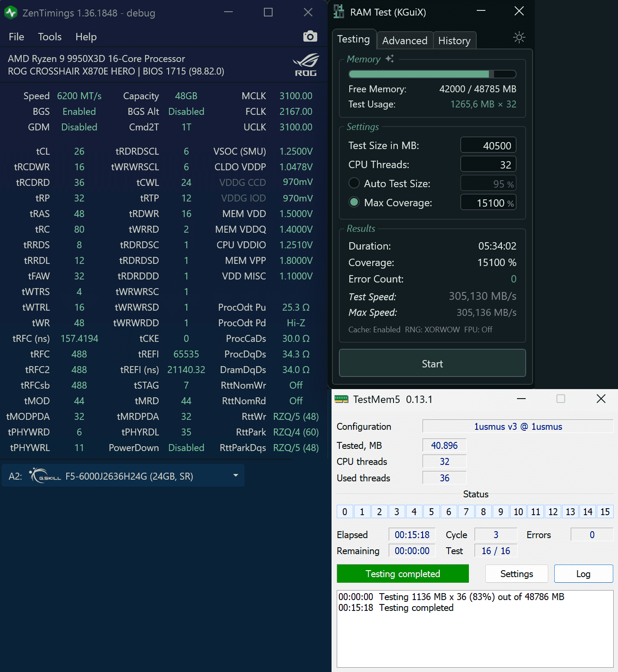
Task: Open the Help menu in ZenTimings
Action: pyautogui.click(x=86, y=37)
